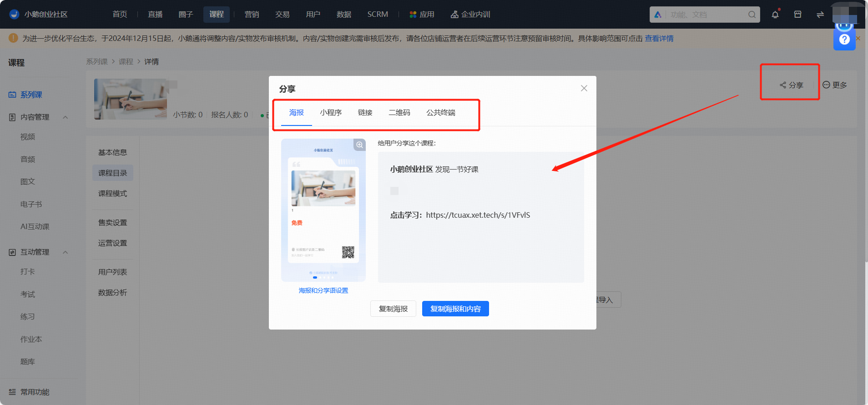
Task: Switch to the 二维码 tab
Action: coord(399,113)
